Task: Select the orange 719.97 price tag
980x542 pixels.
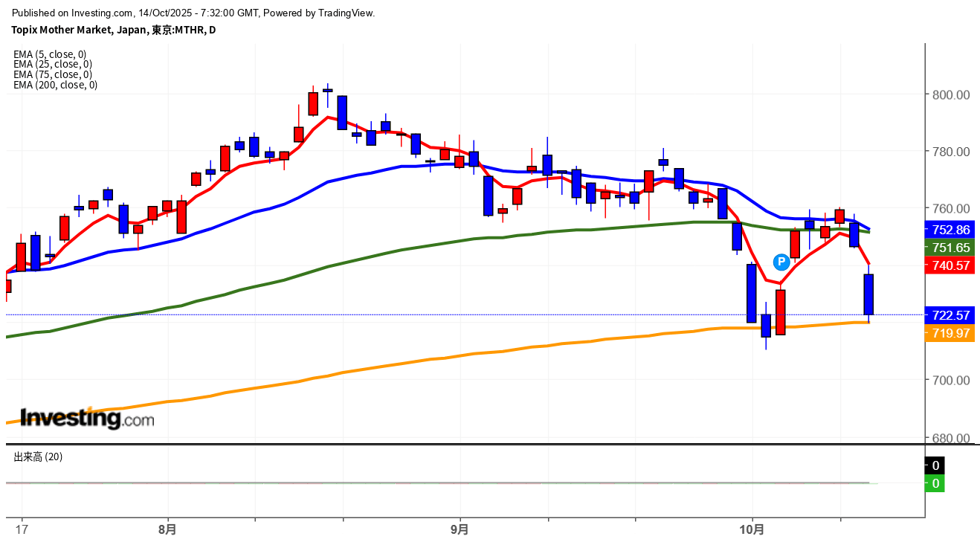Action: [x=950, y=333]
